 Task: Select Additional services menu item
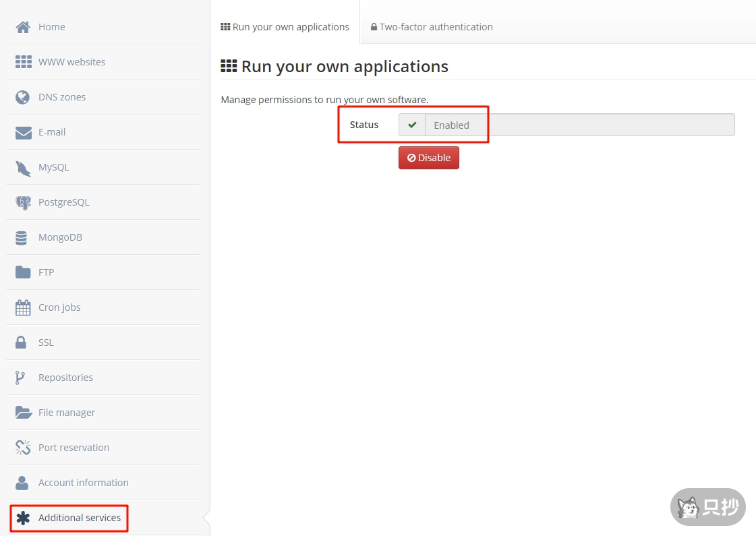pos(79,518)
